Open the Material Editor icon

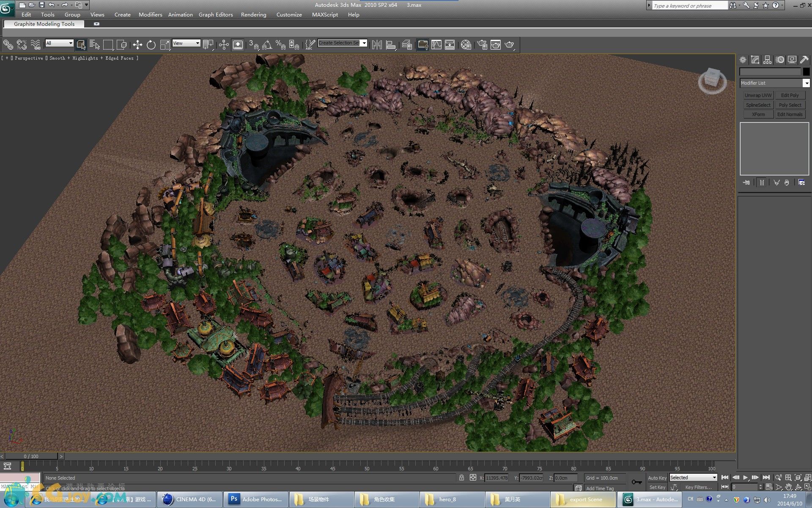tap(466, 45)
